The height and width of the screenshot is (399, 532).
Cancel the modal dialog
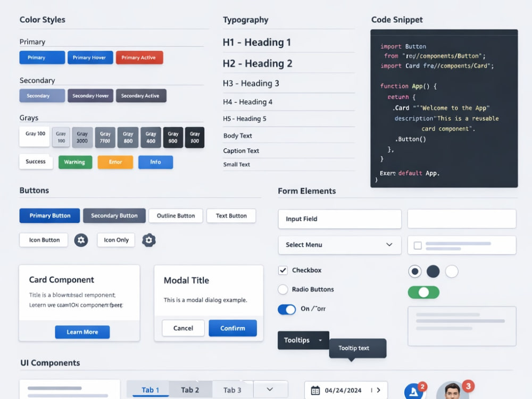click(x=183, y=328)
